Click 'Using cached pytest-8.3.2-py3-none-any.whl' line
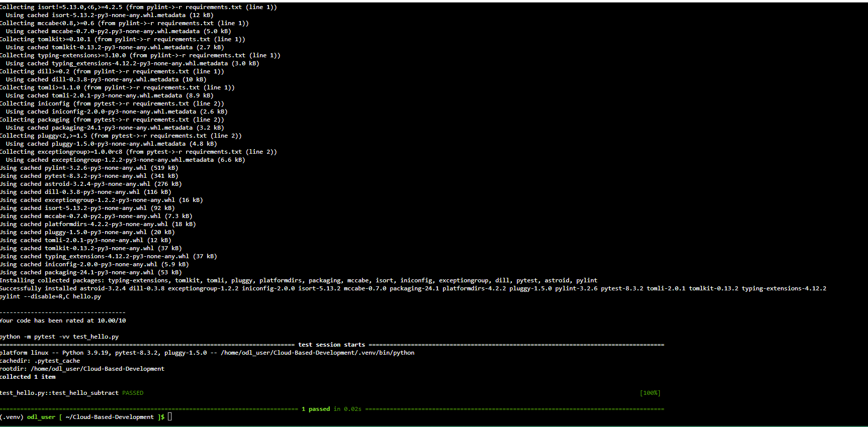The width and height of the screenshot is (868, 427). [x=89, y=176]
